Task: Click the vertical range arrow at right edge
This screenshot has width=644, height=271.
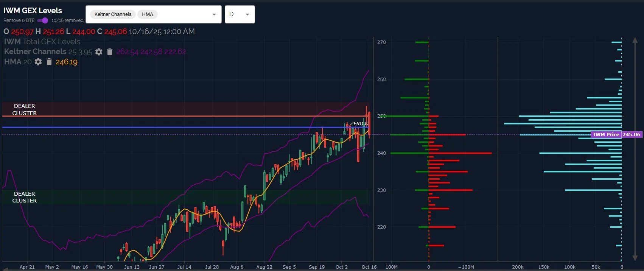Action: (x=635, y=149)
